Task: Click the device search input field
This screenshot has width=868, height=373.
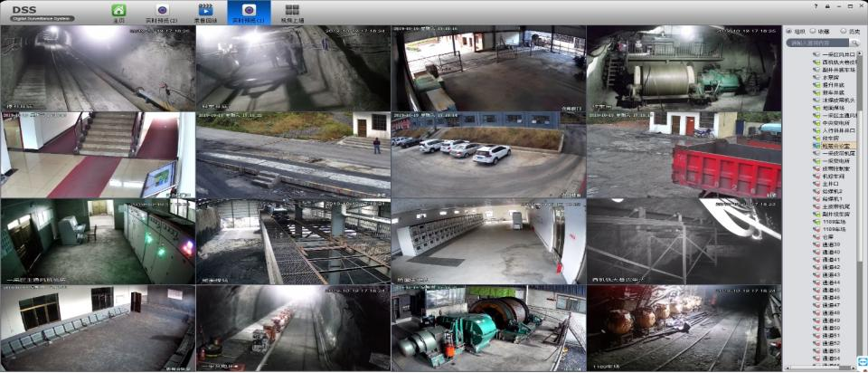Action: pos(817,43)
